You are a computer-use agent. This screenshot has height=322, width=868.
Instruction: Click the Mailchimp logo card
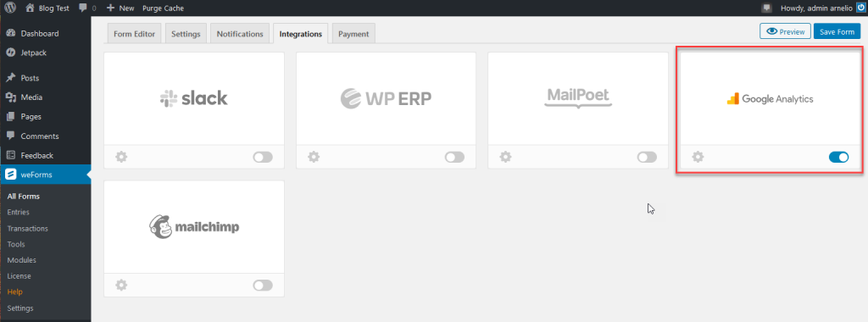pyautogui.click(x=194, y=227)
